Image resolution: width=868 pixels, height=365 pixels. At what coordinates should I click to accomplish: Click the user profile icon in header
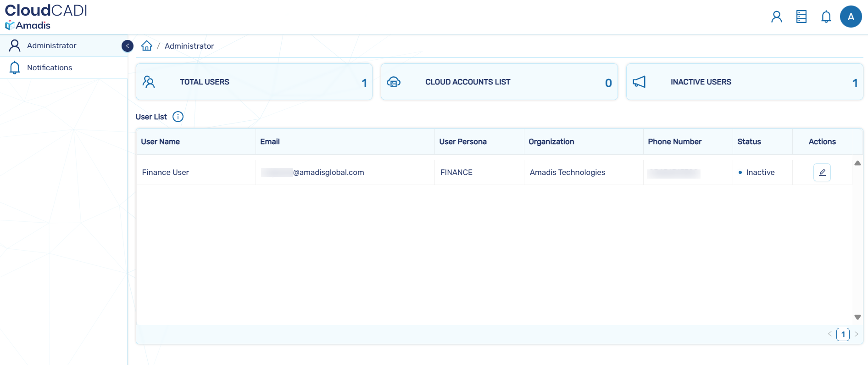click(776, 17)
